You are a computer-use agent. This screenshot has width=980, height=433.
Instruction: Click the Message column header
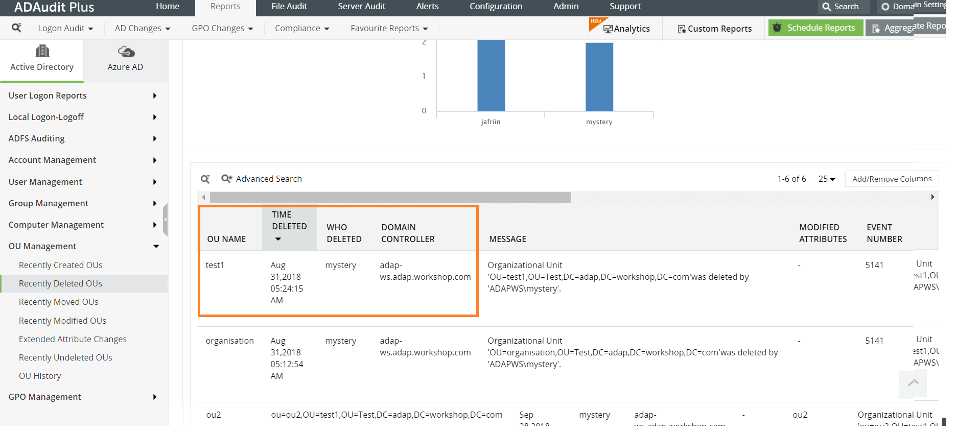pyautogui.click(x=507, y=239)
